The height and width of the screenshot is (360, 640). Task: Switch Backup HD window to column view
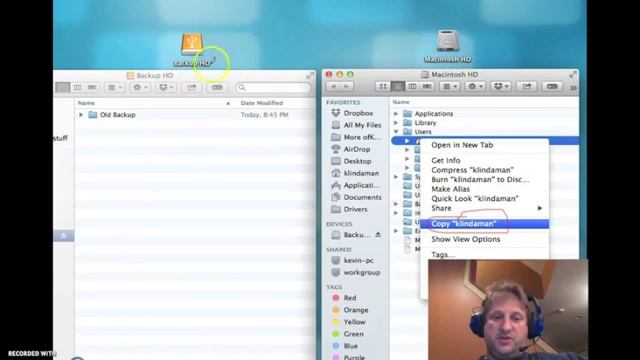tap(77, 87)
